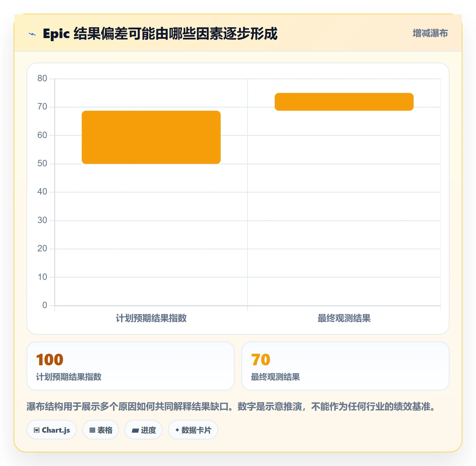Viewport: 476px width, 466px height.
Task: Click the y-axis tick value 60
Action: tap(42, 135)
